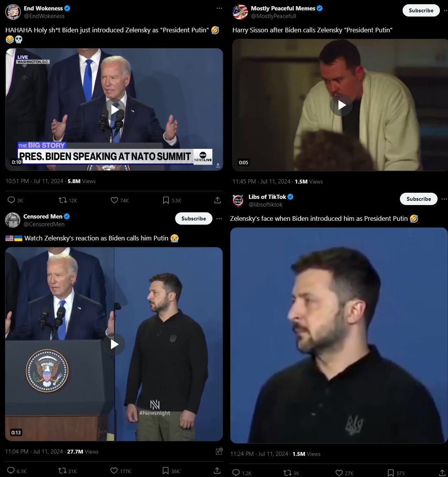Subscribe to Mostly Peaceful Memes

421,10
